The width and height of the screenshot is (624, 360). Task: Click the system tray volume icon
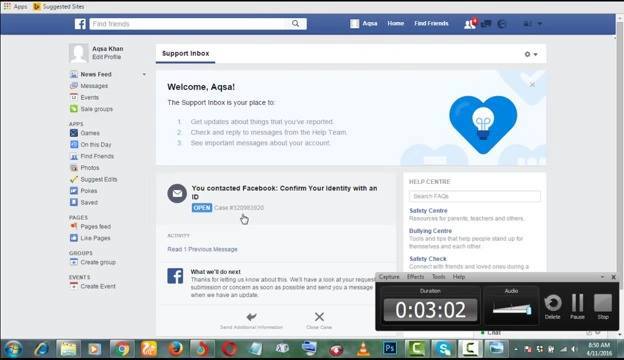point(574,349)
